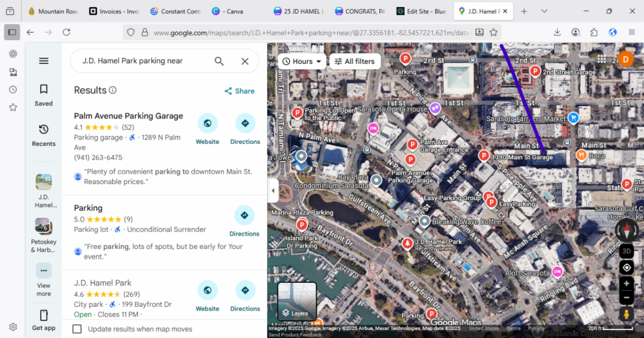Share the search results

[x=239, y=91]
